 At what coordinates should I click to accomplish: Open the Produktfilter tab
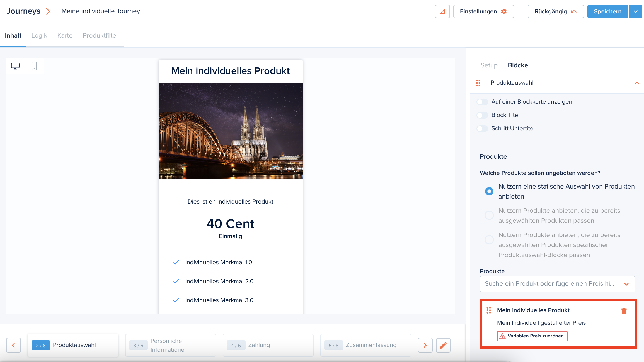coord(101,36)
